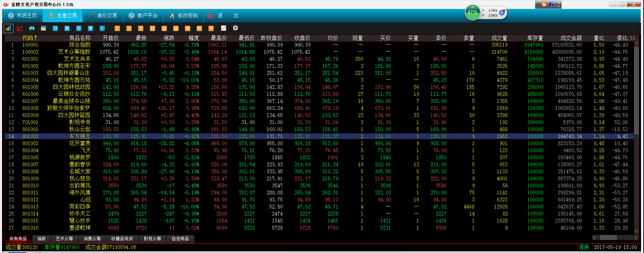Select row 601004 乾坤方圆元祐
The image size is (644, 253).
pyautogui.click(x=319, y=80)
